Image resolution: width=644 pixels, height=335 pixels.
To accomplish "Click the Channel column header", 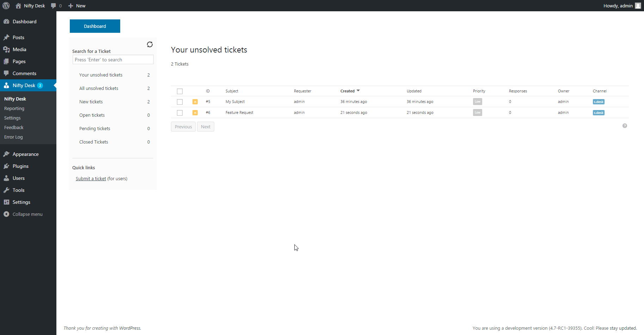I will pyautogui.click(x=600, y=91).
